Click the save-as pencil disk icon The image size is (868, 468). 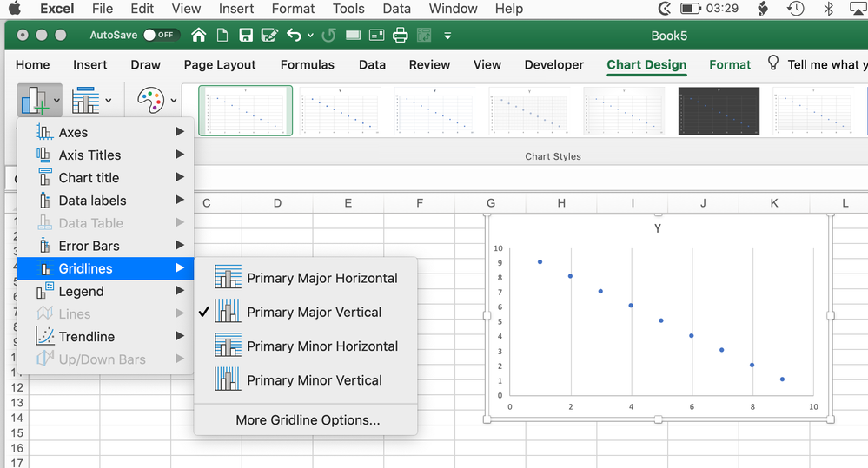tap(269, 36)
